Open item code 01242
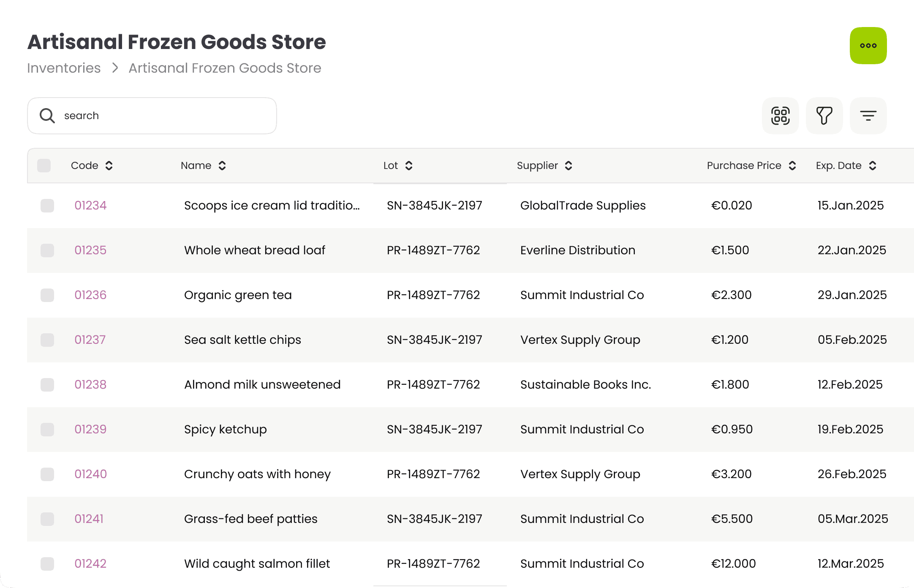The width and height of the screenshot is (914, 588). [x=90, y=563]
